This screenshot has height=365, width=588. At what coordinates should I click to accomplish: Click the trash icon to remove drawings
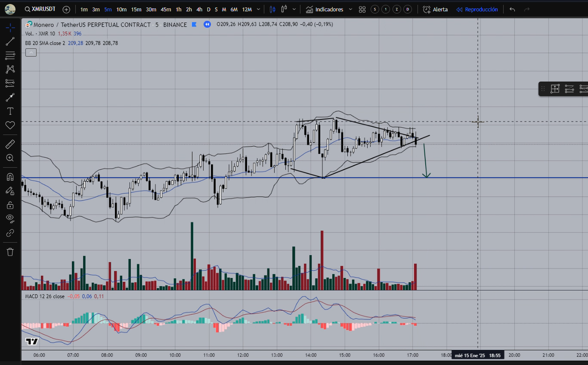click(x=10, y=251)
